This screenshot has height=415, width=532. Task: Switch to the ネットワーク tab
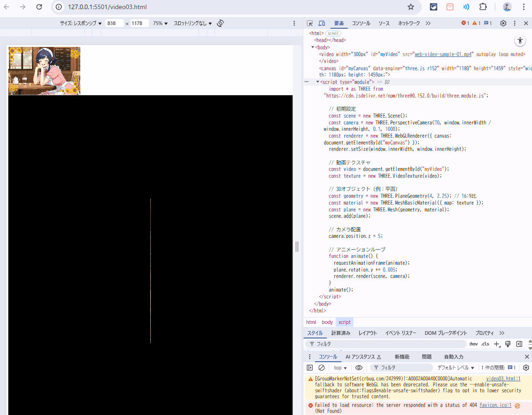pos(409,23)
